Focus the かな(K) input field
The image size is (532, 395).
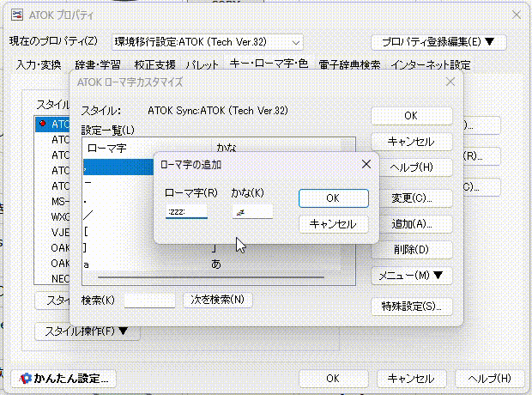252,211
